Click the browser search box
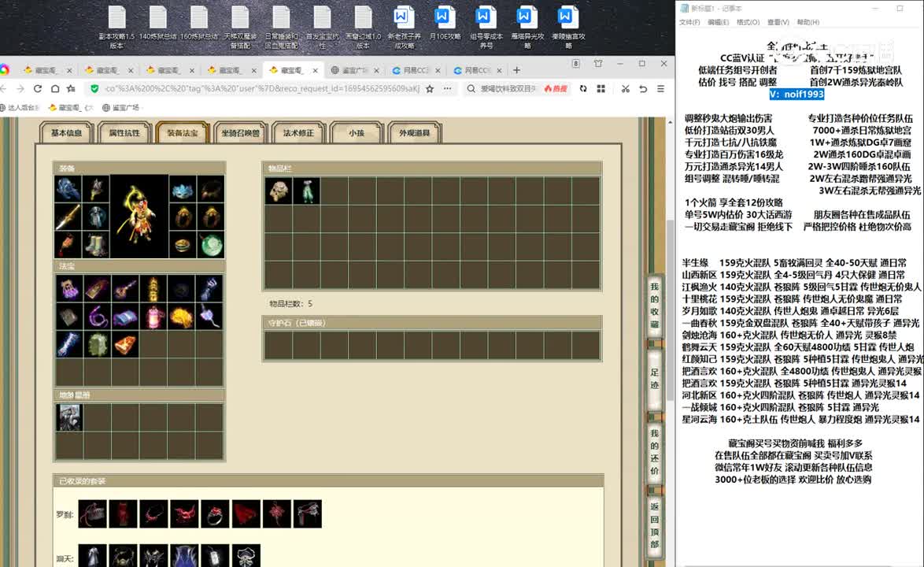924x567 pixels. pos(508,88)
